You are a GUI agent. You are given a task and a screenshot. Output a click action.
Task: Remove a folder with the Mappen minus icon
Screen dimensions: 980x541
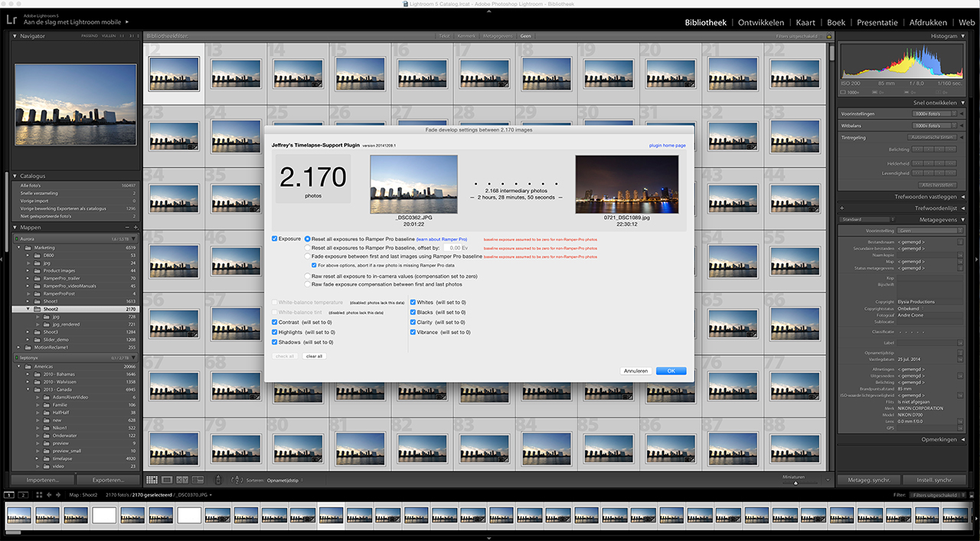coord(128,227)
